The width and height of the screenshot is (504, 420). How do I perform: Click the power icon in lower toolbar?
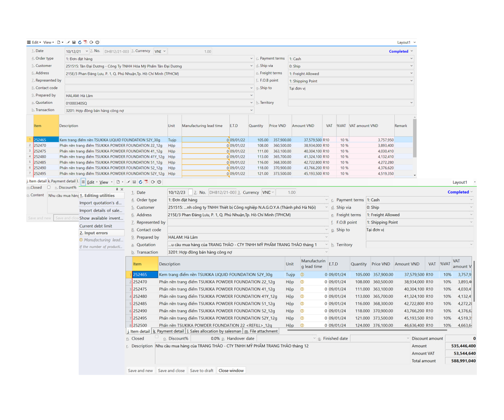tap(159, 182)
